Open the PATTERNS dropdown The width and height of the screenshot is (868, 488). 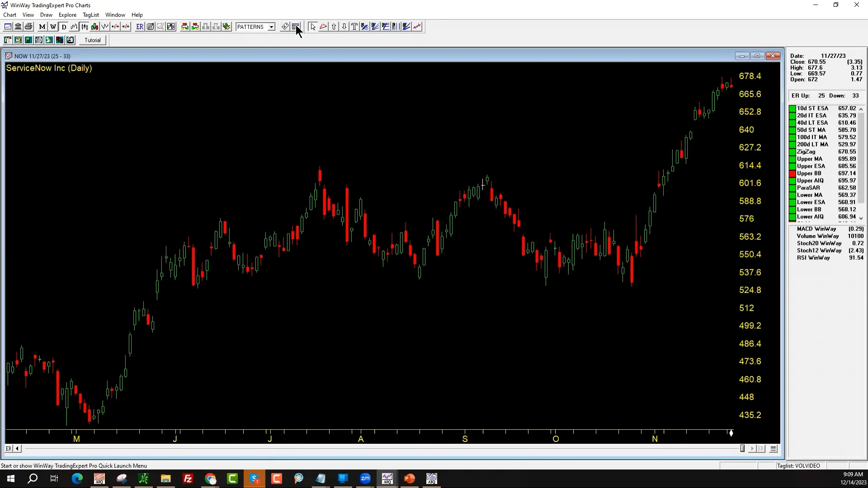click(271, 27)
